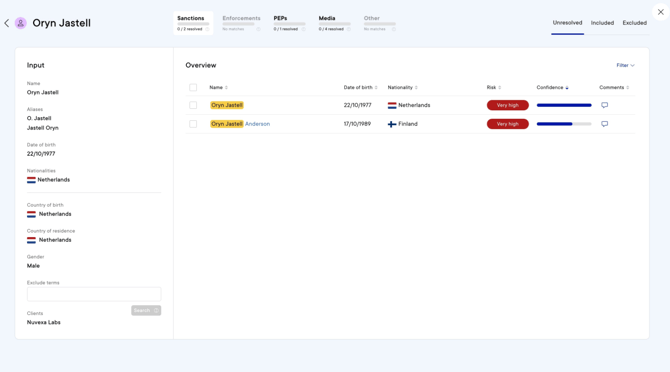The width and height of the screenshot is (670, 372).
Task: Click the client name Nuvexa Labs
Action: click(x=44, y=322)
